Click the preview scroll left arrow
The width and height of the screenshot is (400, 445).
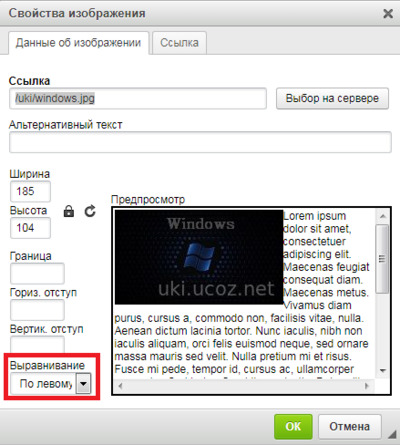click(120, 386)
